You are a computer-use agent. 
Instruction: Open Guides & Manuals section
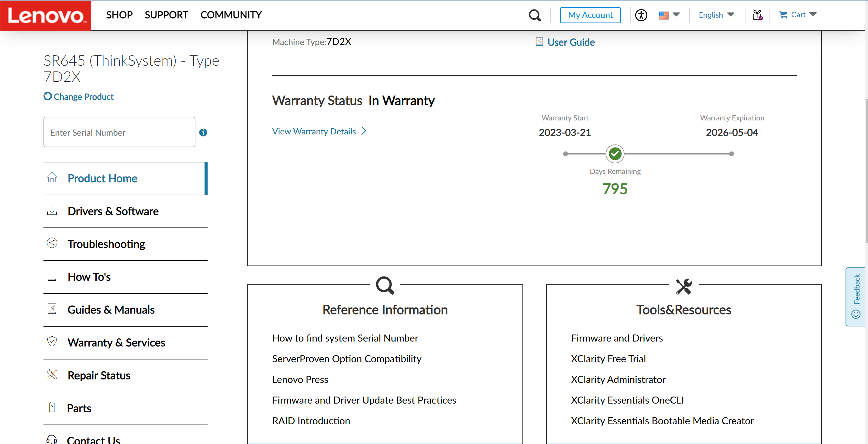click(x=125, y=310)
